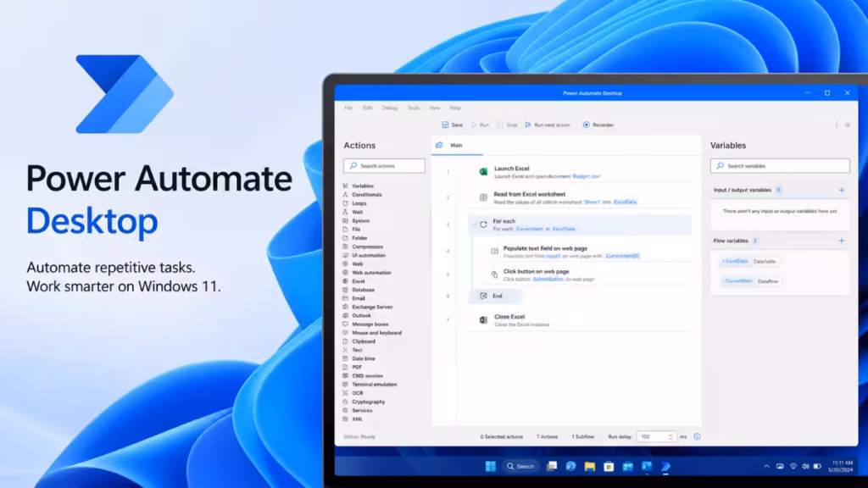Expand the CurrentItem flow variable
This screenshot has height=488, width=868.
click(x=724, y=281)
